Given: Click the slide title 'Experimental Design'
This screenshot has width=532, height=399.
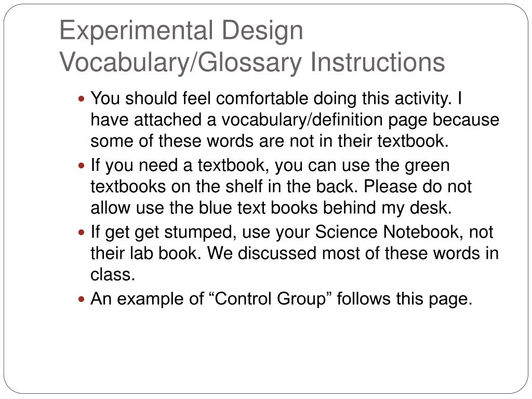Looking at the screenshot, I should click(x=181, y=31).
